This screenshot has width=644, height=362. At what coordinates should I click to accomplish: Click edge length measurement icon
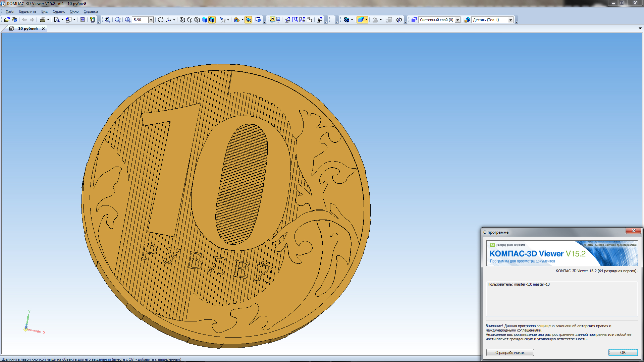point(295,20)
